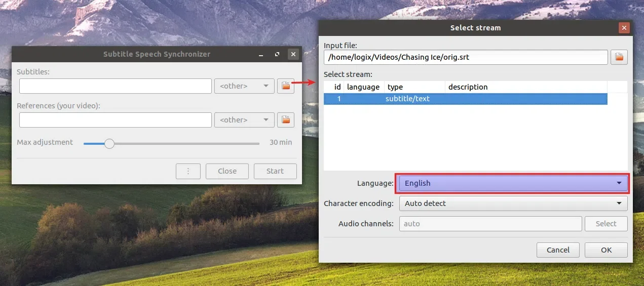
Task: Click the Max adjustment slider handle
Action: pos(109,144)
